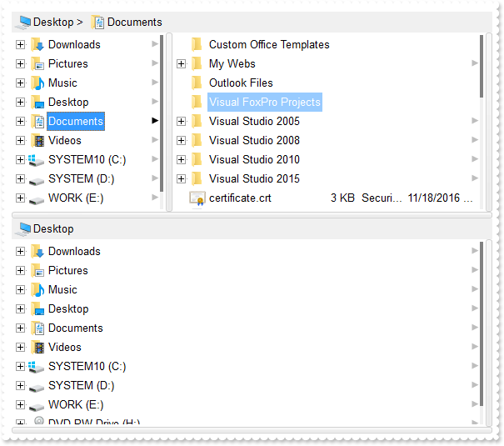Select Custom Office Templates folder

pos(268,44)
